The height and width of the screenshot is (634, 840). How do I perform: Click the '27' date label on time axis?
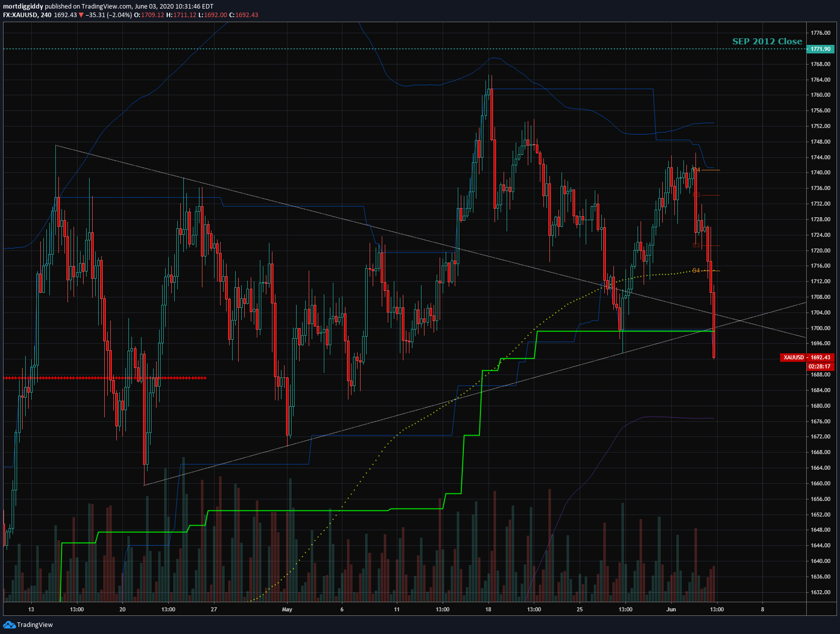(x=214, y=609)
